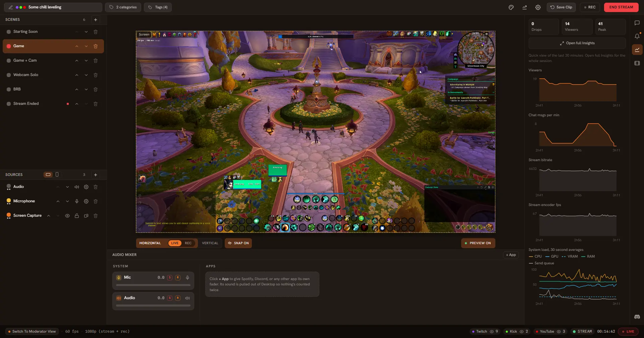The image size is (644, 338).
Task: Open Audio source settings gear
Action: click(86, 187)
